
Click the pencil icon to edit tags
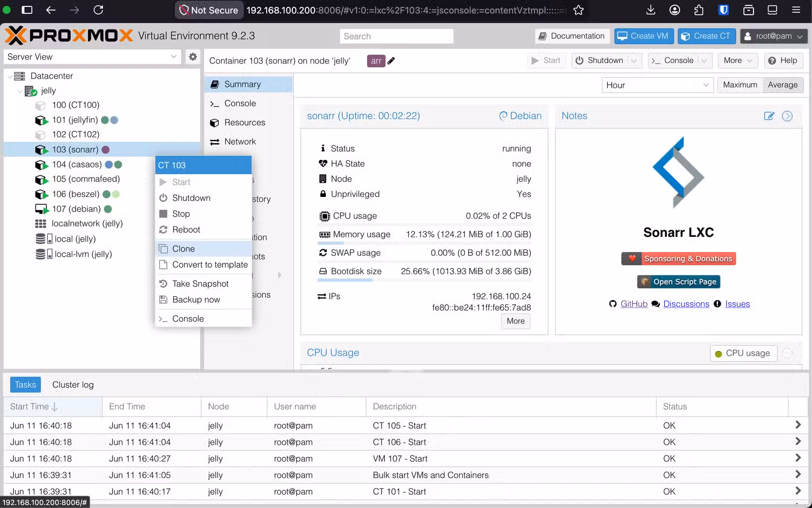(391, 61)
